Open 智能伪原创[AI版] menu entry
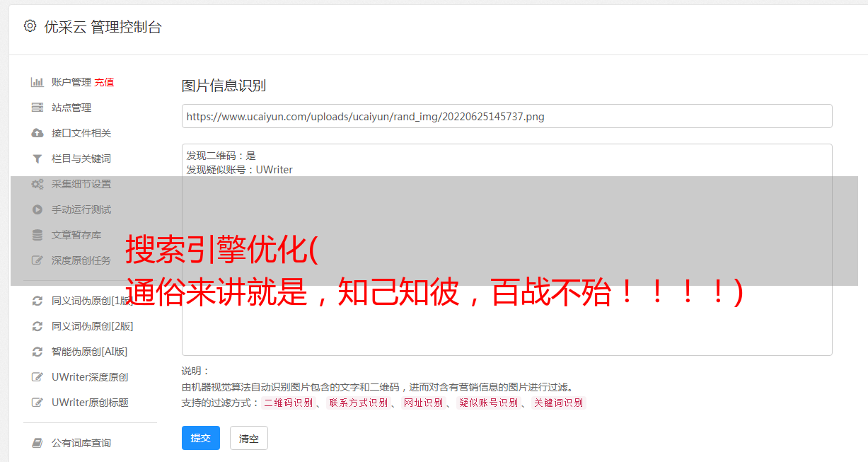Image resolution: width=868 pixels, height=462 pixels. click(x=90, y=352)
